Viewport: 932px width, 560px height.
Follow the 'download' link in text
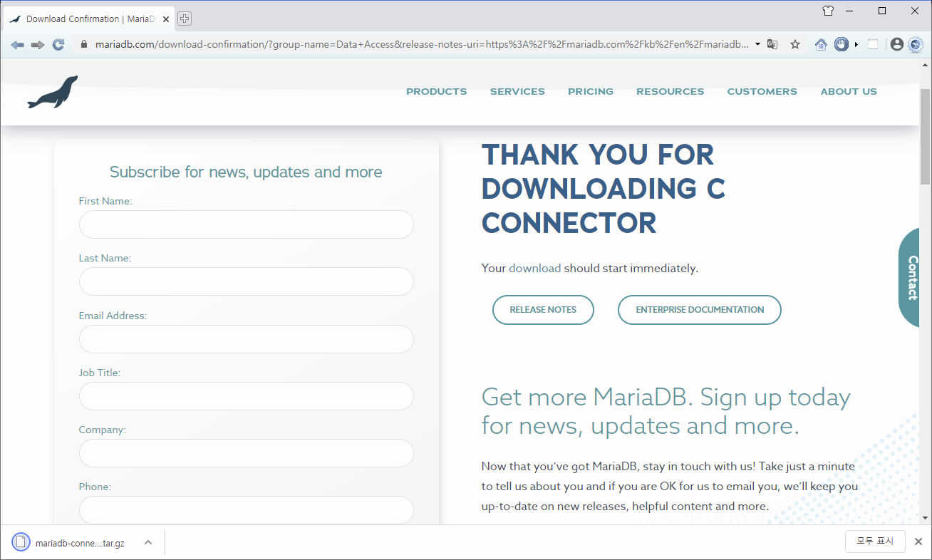pos(535,269)
